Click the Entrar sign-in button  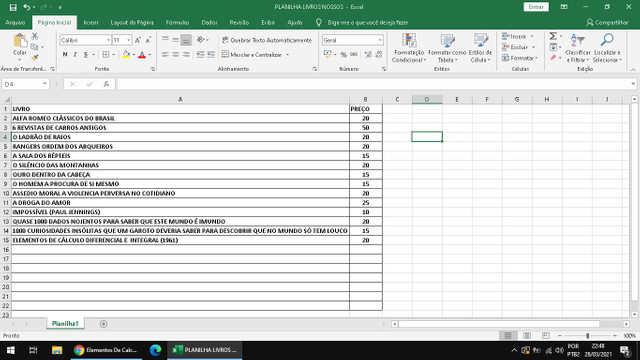coord(536,7)
